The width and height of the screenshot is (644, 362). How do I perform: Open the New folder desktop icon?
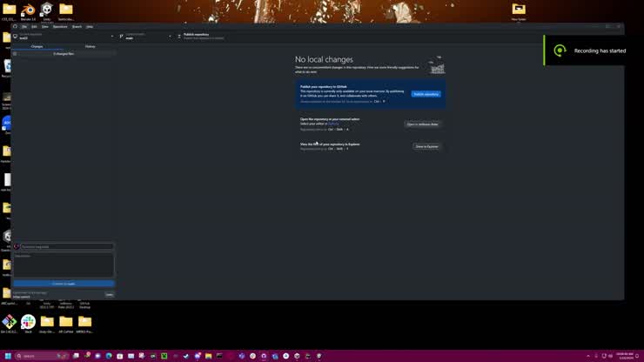tap(519, 10)
